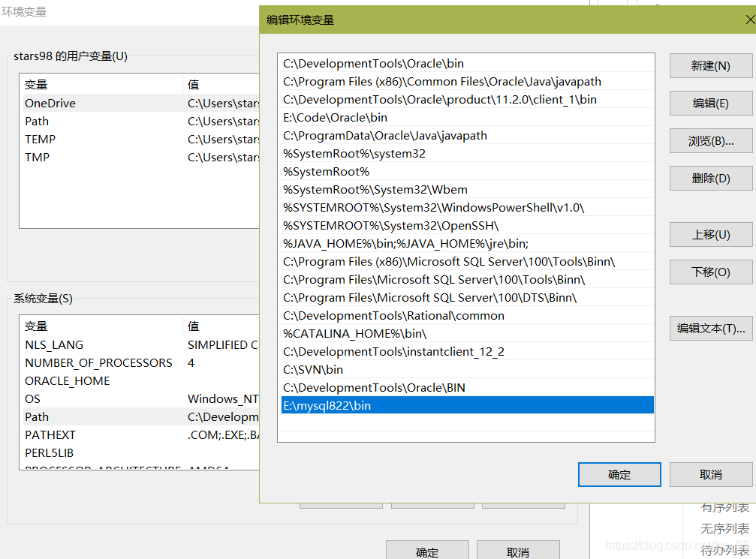Viewport: 756px width, 559px height.
Task: Click the 编辑(E) button
Action: [x=710, y=104]
